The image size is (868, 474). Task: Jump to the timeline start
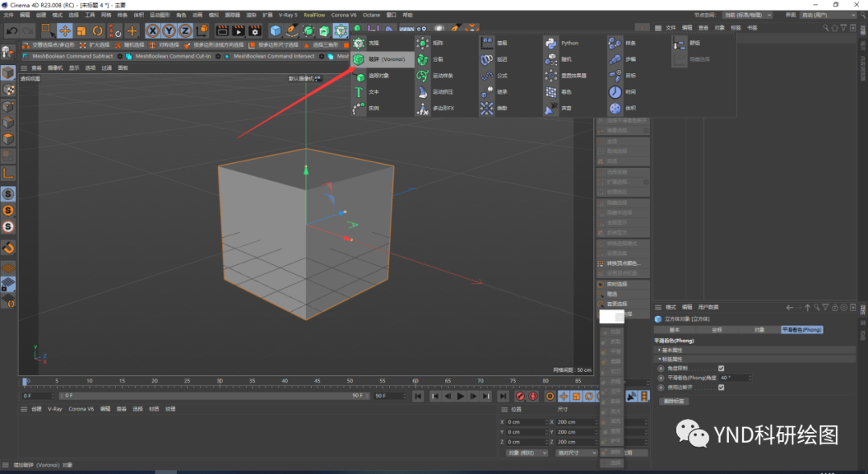[x=419, y=396]
